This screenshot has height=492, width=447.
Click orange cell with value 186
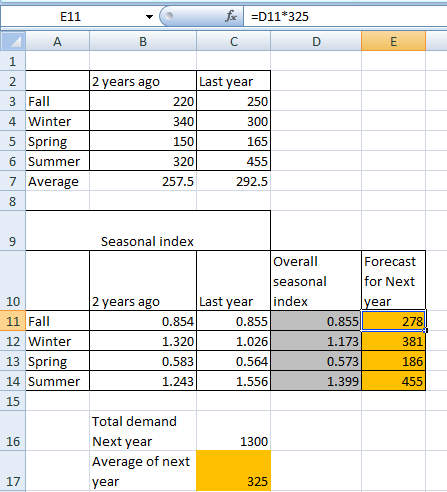click(x=393, y=361)
